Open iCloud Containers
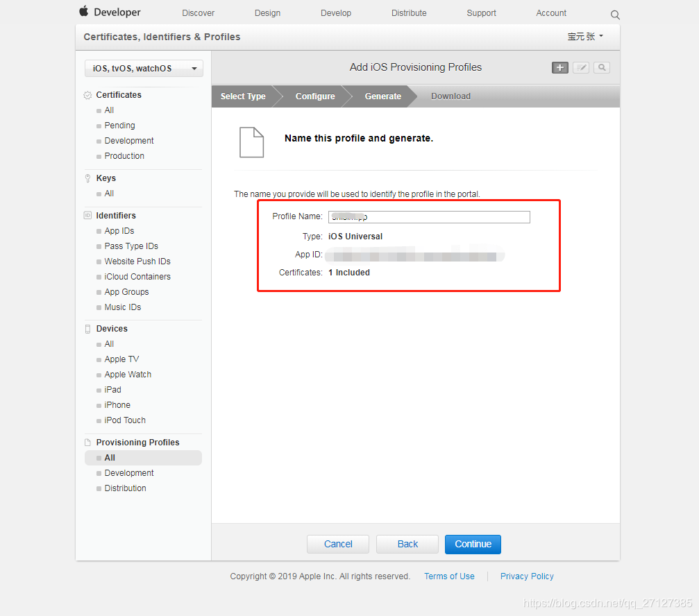The height and width of the screenshot is (616, 699). tap(137, 277)
